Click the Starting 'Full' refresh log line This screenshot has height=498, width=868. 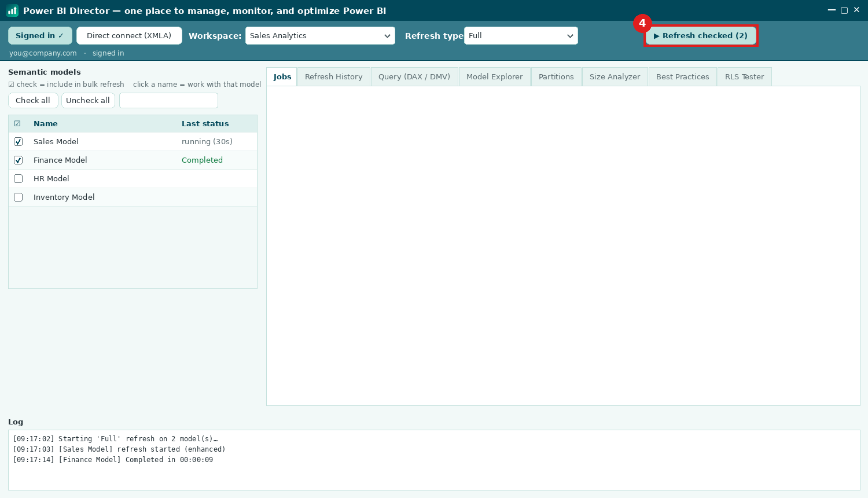click(x=115, y=439)
